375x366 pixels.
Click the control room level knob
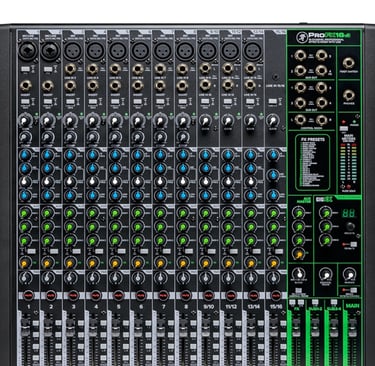point(326,275)
